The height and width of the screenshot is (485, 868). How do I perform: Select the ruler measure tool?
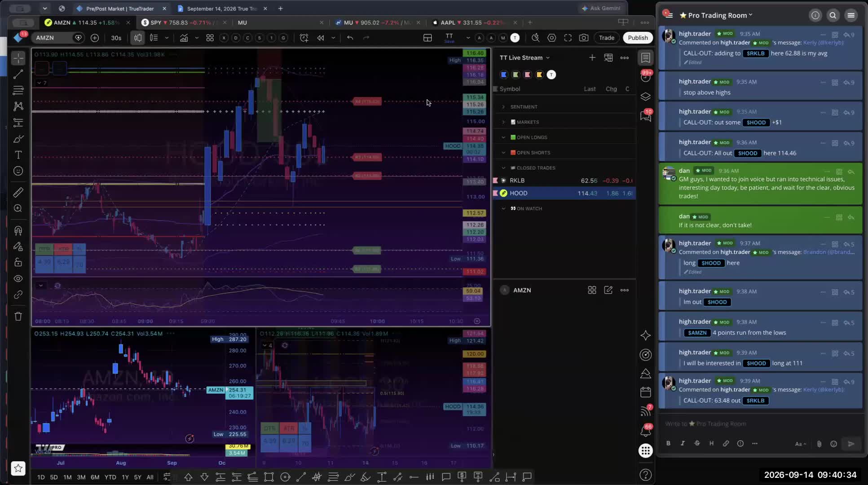pyautogui.click(x=18, y=193)
